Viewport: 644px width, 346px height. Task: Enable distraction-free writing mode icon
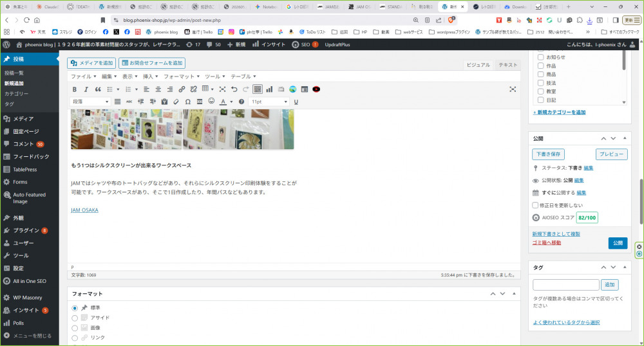coord(513,89)
